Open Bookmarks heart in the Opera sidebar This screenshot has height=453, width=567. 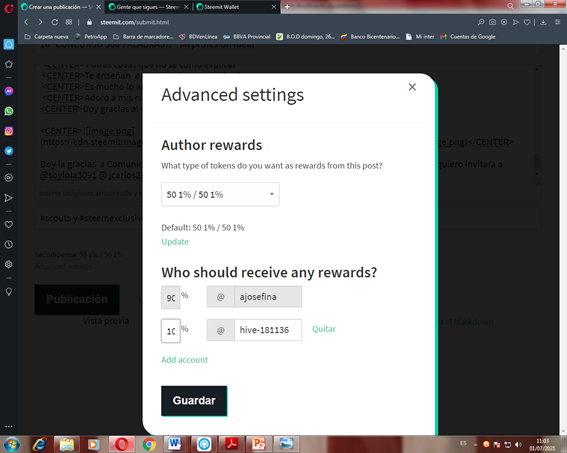point(9,225)
